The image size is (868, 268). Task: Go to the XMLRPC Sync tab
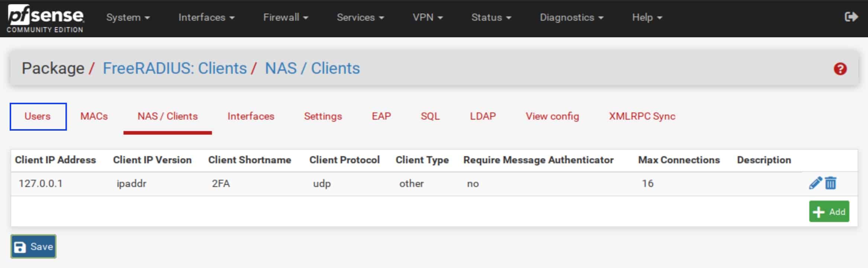tap(642, 117)
